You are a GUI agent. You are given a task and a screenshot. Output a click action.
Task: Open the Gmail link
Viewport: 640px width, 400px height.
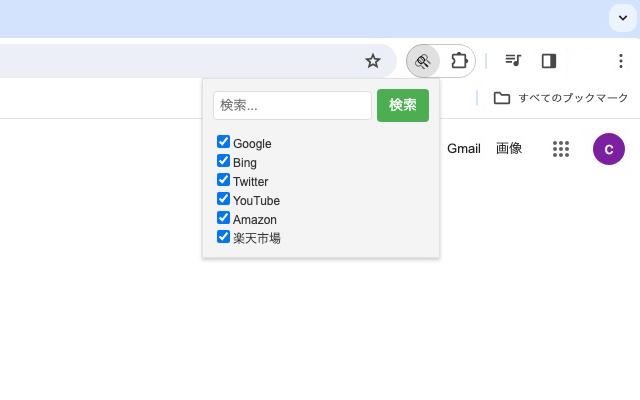click(464, 149)
